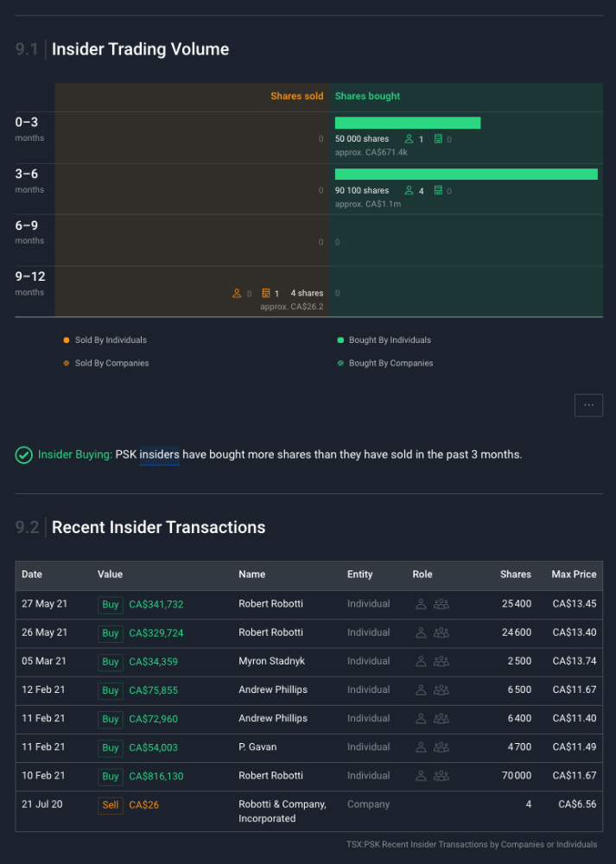Click the individual sellers icon in 9–12 months row
Viewport: 616px width, 864px height.
(237, 294)
